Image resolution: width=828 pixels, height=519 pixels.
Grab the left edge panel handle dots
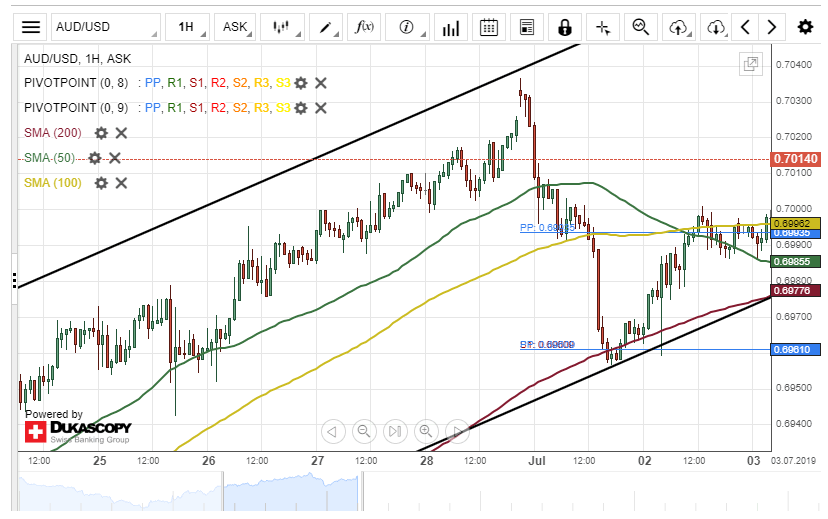[x=14, y=280]
